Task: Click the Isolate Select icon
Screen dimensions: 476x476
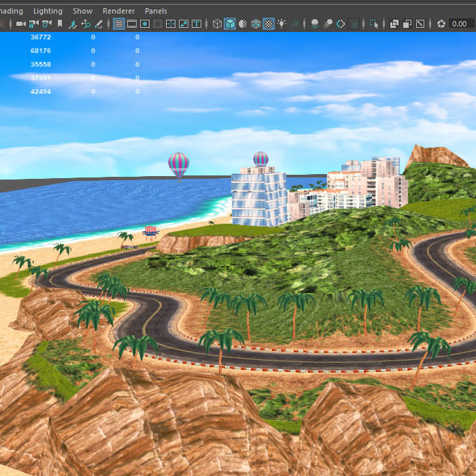Action: [373, 24]
